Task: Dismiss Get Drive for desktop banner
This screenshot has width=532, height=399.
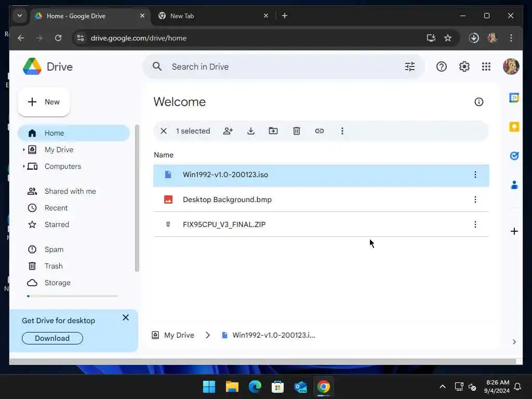Action: [x=126, y=317]
